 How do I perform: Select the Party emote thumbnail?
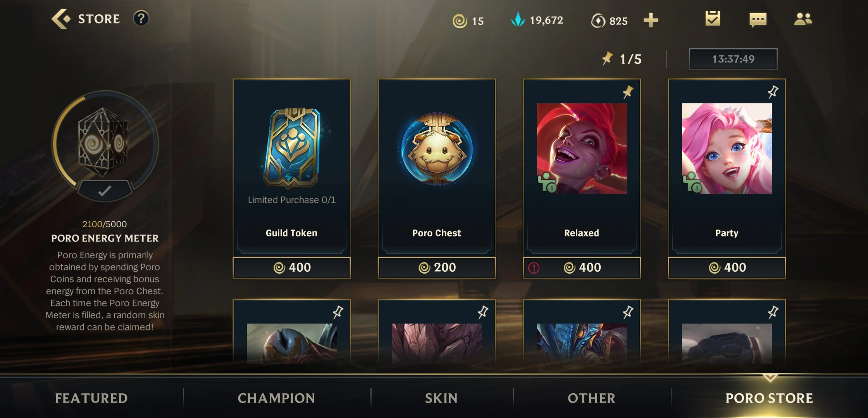727,149
